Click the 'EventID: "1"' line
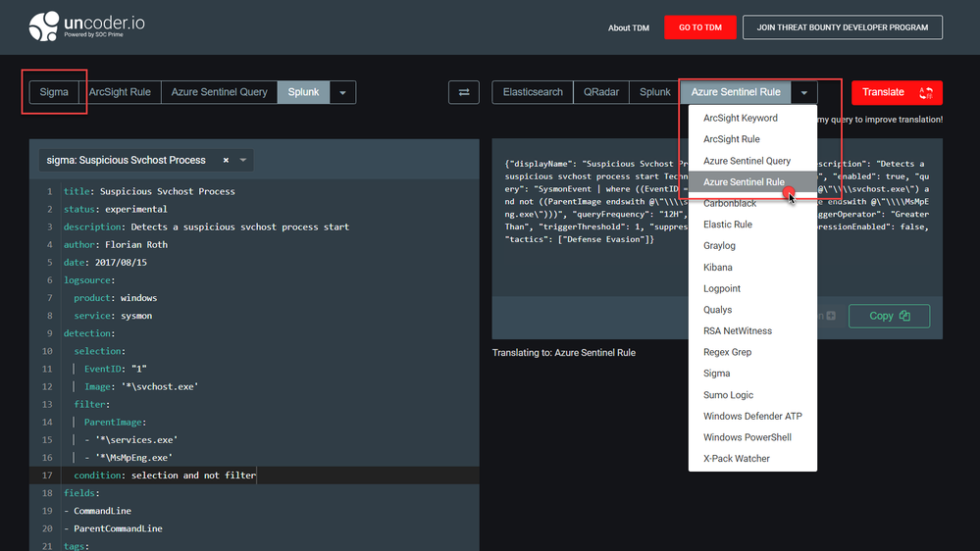Viewport: 980px width, 551px height. tap(115, 370)
